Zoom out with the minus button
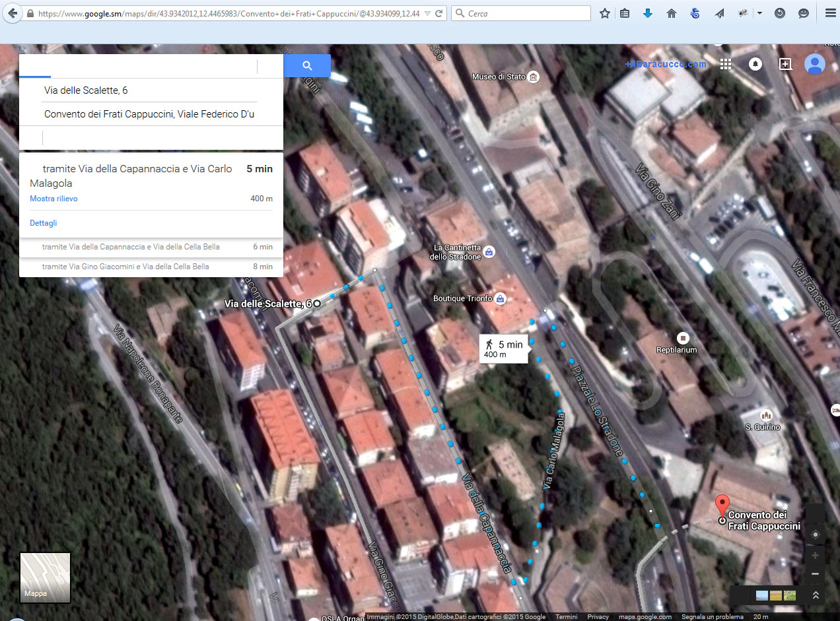 click(815, 574)
